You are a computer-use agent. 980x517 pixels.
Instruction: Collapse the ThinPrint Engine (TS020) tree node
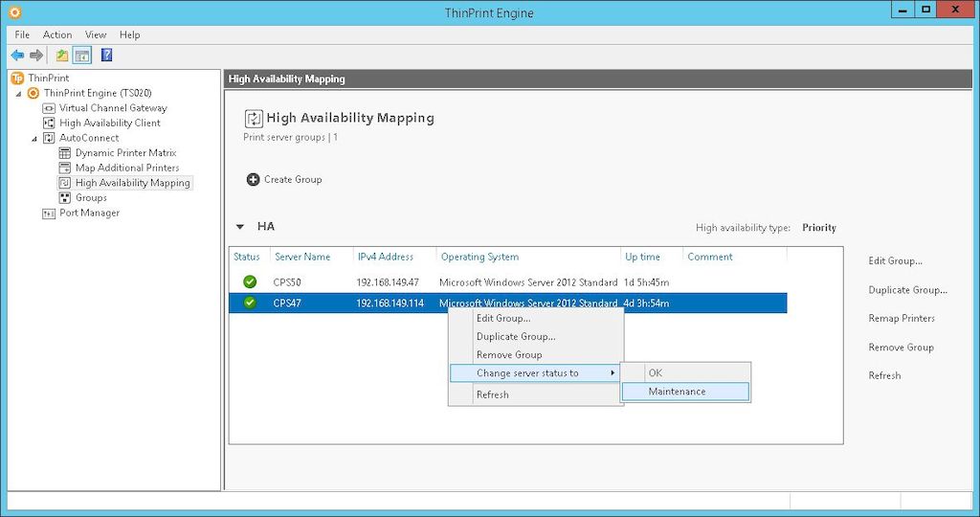pos(18,94)
